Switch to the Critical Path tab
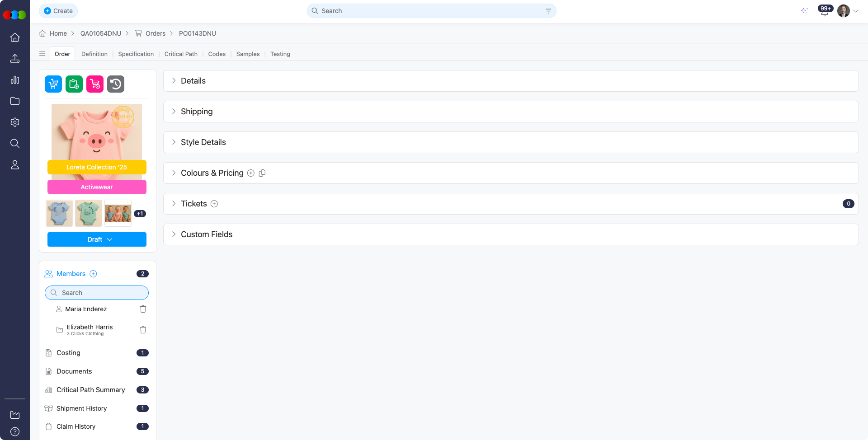This screenshot has width=868, height=440. tap(181, 54)
